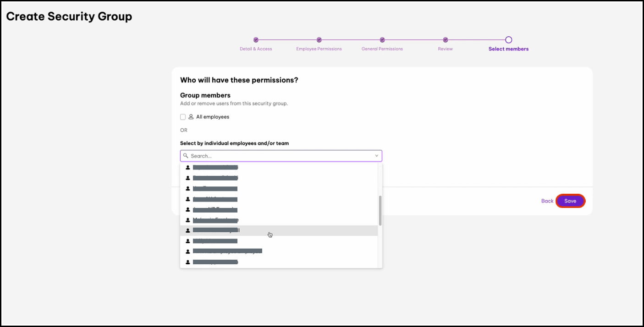Go to the Employee Permissions step label
Image resolution: width=644 pixels, height=327 pixels.
[319, 49]
